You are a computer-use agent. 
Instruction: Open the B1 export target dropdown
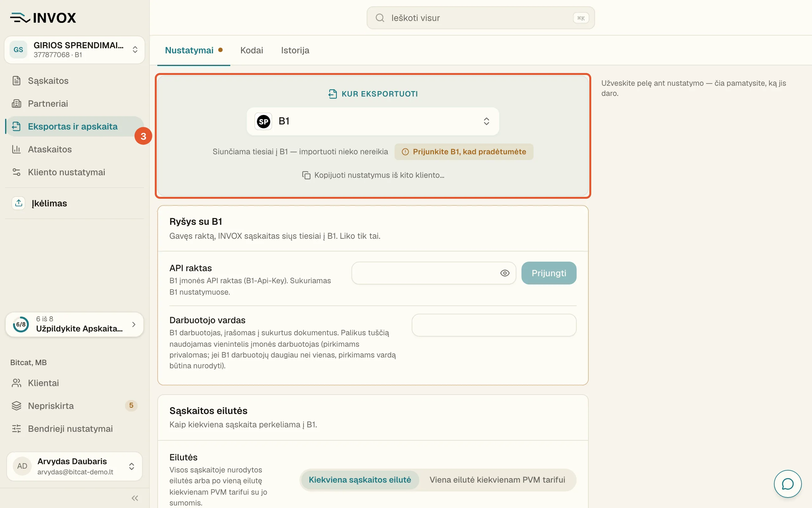(x=373, y=121)
